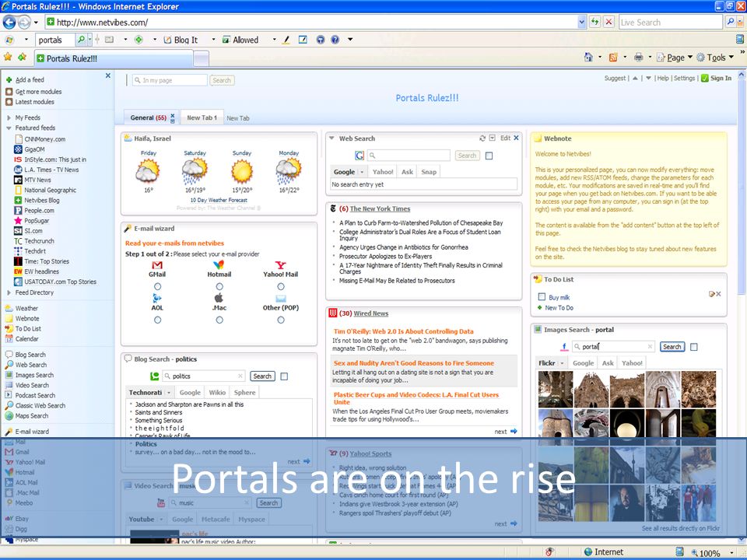Select the Wikio tab in Blog Search

click(217, 393)
